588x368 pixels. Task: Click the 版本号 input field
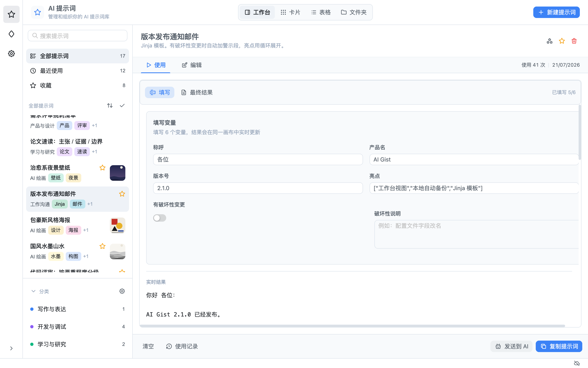click(x=258, y=188)
